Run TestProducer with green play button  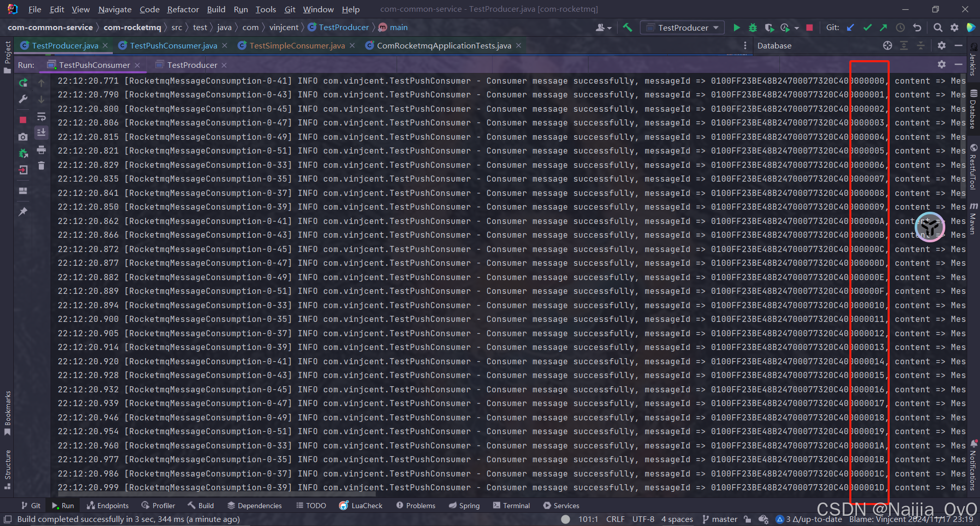click(737, 28)
